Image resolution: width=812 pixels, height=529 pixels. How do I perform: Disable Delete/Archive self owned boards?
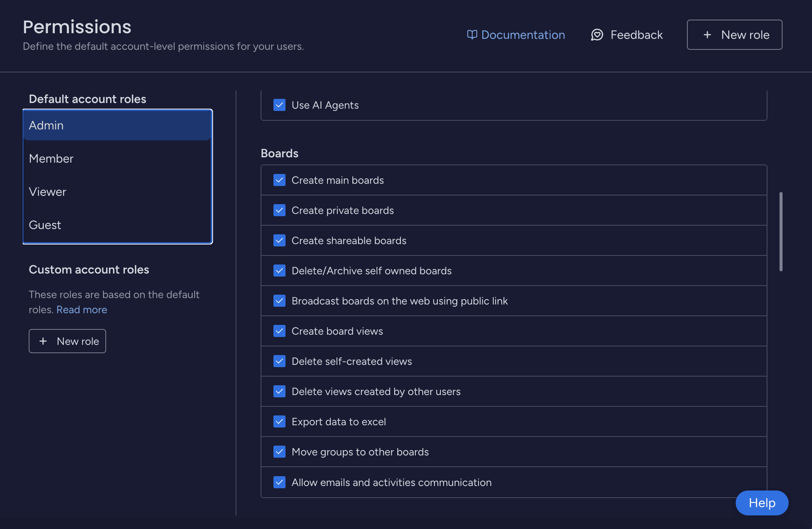point(279,271)
